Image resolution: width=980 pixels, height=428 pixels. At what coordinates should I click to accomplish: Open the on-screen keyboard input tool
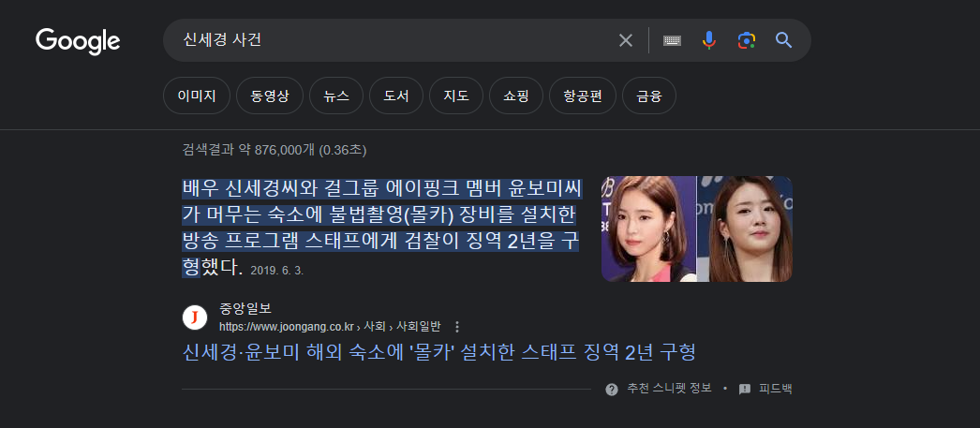(672, 40)
